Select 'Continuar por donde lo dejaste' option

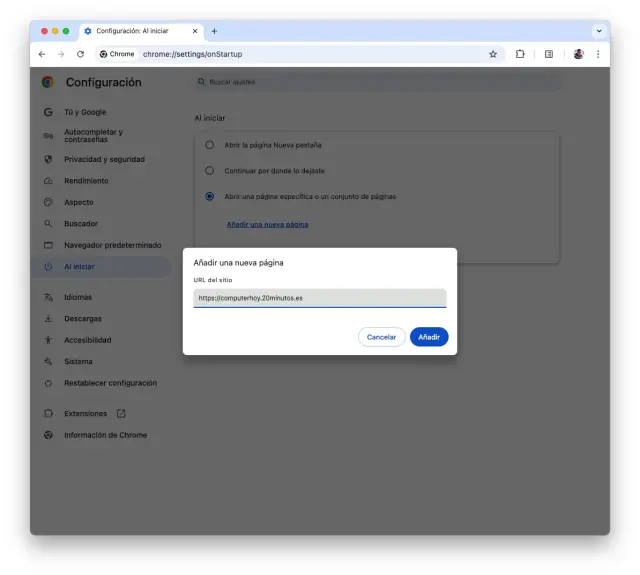click(209, 170)
